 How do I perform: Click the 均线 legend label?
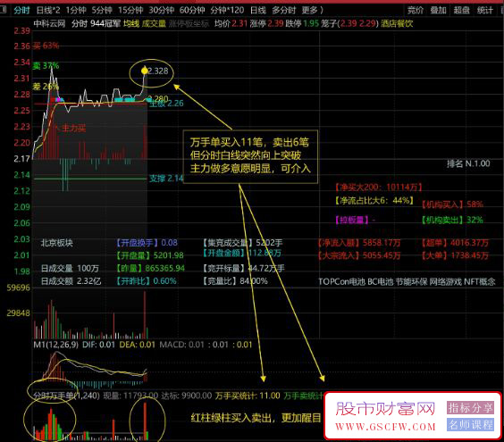point(131,23)
